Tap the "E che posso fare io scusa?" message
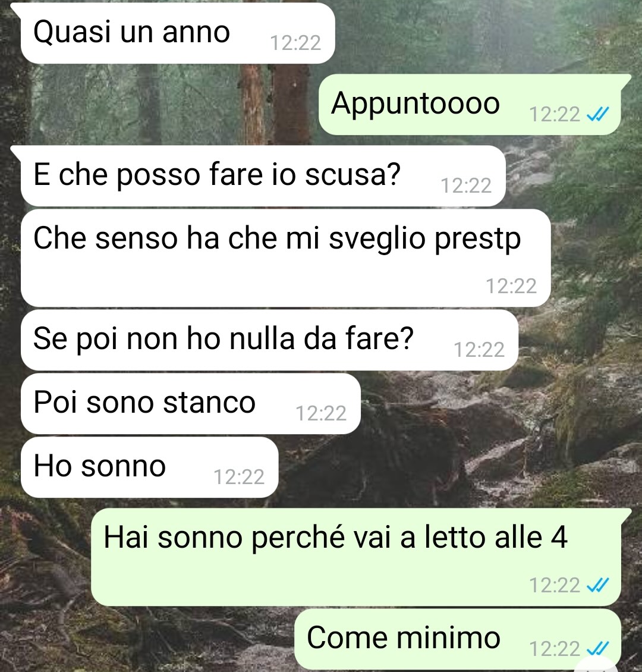 (x=263, y=175)
